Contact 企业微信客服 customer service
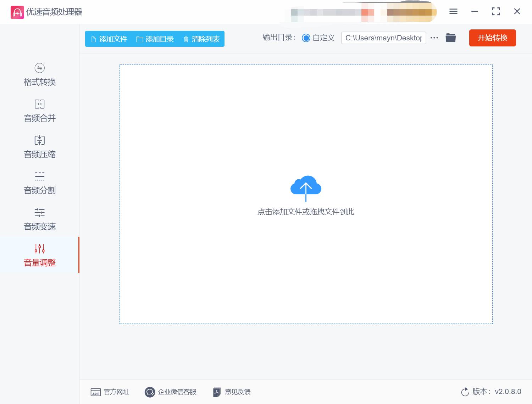532x404 pixels. click(171, 392)
